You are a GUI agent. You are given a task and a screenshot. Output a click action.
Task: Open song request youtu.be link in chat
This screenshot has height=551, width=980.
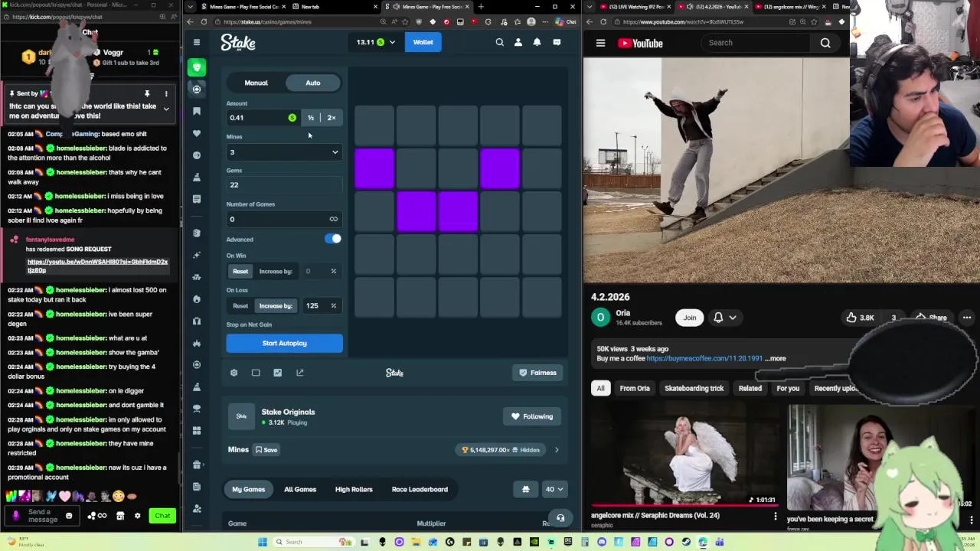pos(97,266)
